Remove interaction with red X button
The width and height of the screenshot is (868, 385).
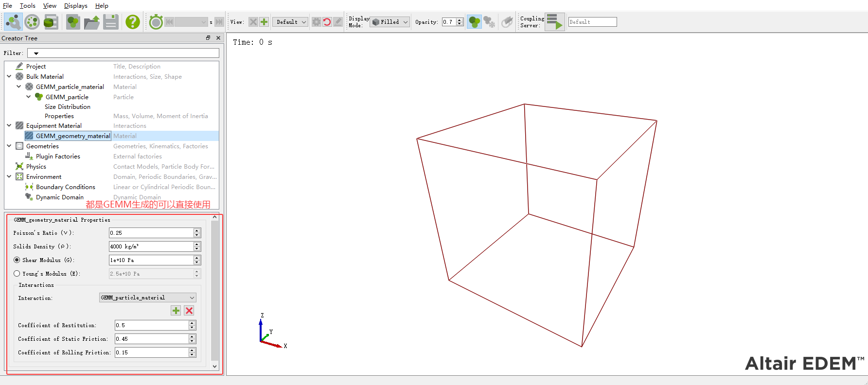tap(189, 311)
